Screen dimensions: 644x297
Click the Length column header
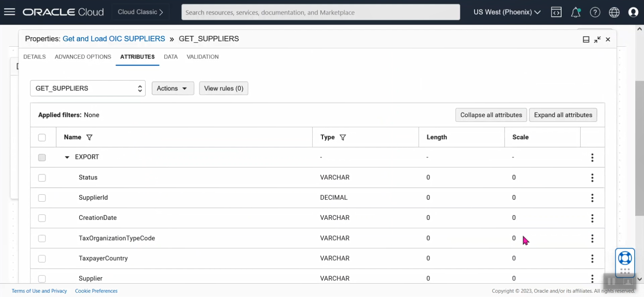[x=437, y=137]
